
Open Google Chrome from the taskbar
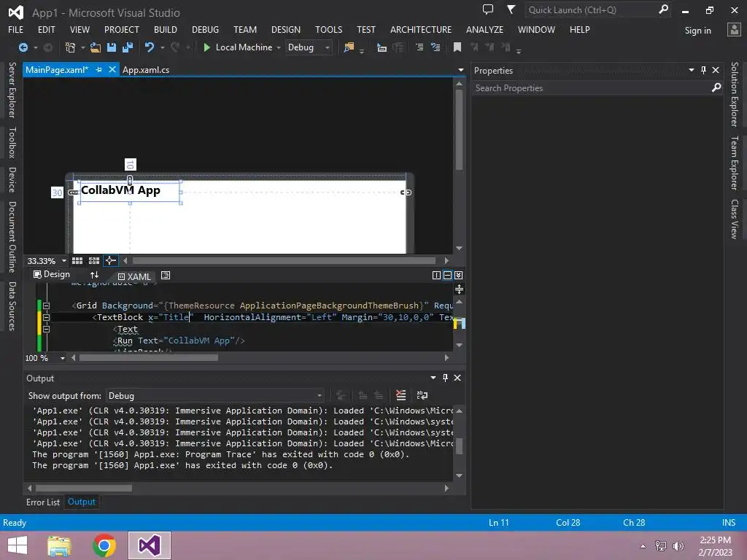point(104,545)
